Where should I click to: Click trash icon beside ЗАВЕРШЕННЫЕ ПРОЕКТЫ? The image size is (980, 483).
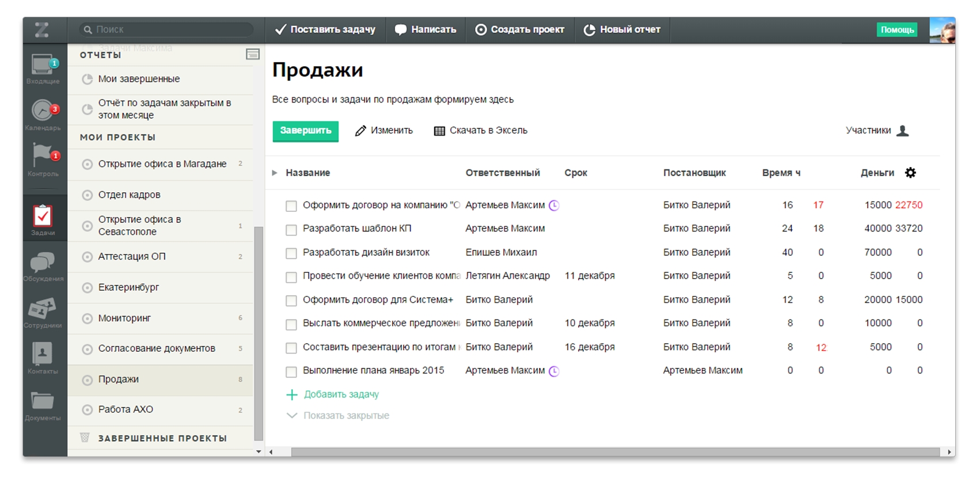(85, 438)
